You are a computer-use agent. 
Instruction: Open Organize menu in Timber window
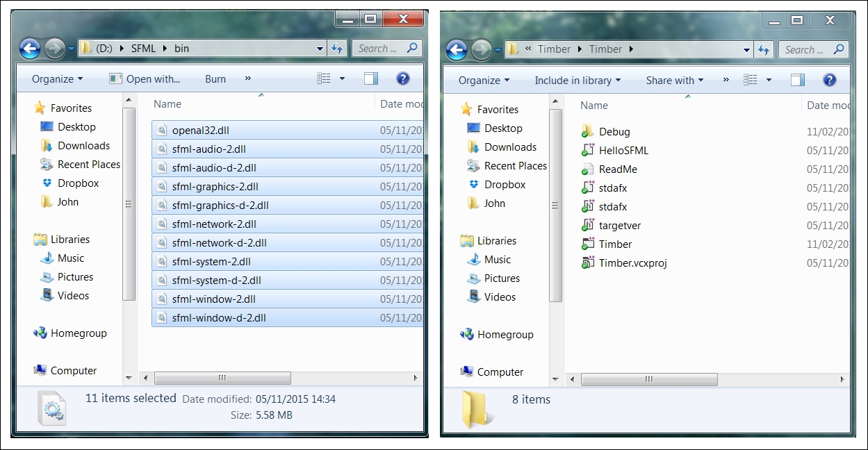(x=484, y=81)
